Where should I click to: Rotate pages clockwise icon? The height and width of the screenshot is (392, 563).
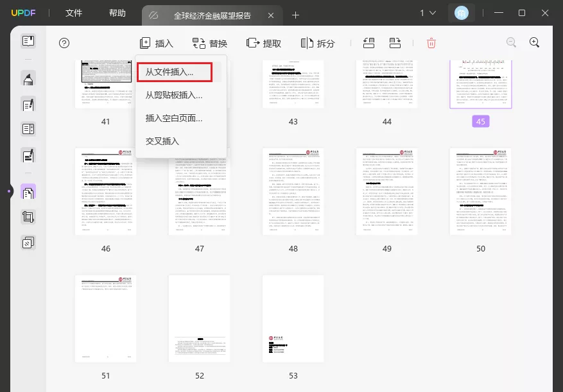[395, 44]
